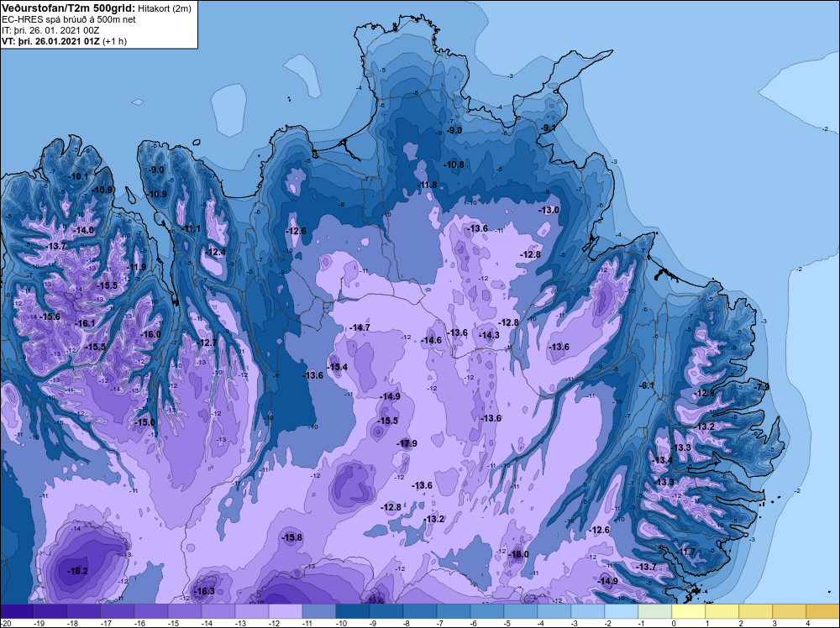
Task: Click the '-15.8' temperature value
Action: [x=292, y=537]
